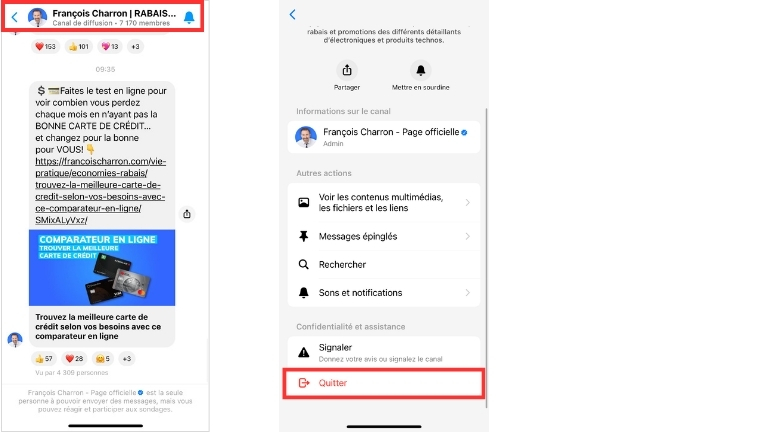This screenshot has width=768, height=432.
Task: Tap the Partager share icon
Action: pyautogui.click(x=347, y=70)
